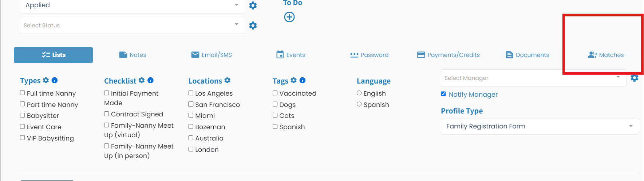
Task: Check the Full time Nanny checkbox
Action: pos(23,93)
